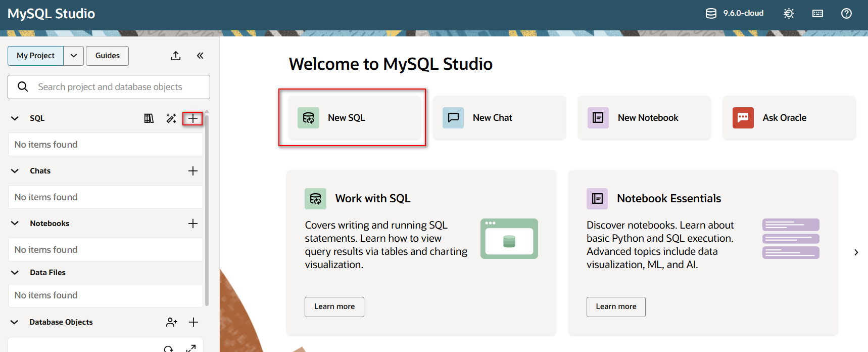Collapse the Data Files section

tap(15, 273)
